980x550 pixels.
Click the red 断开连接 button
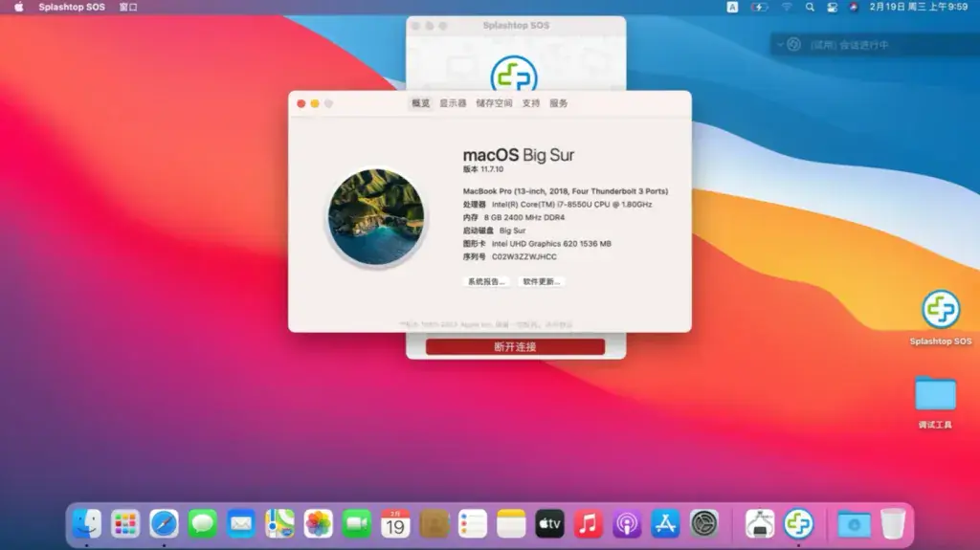[x=515, y=347]
